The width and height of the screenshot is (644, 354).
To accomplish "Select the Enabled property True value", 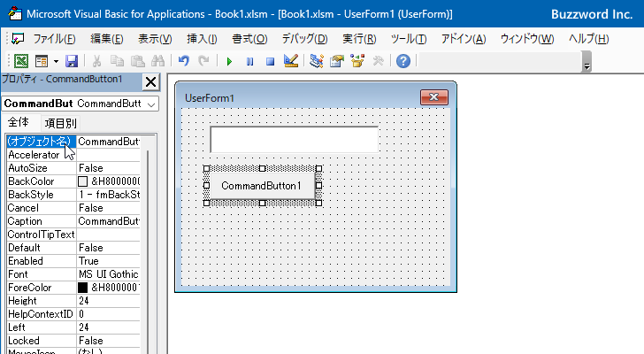I will point(109,261).
